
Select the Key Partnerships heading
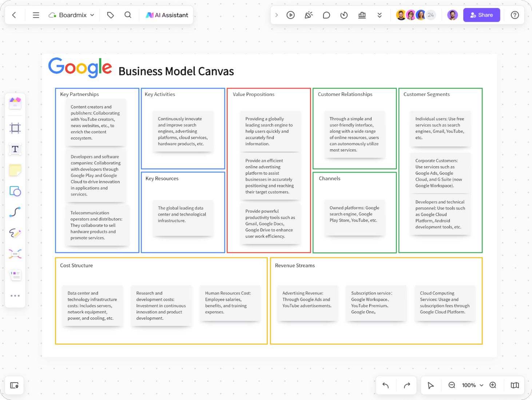coord(79,94)
